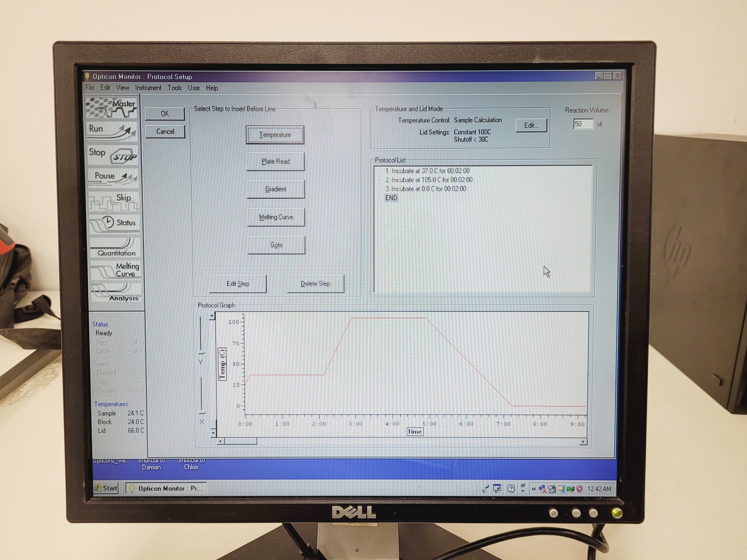Click the graph vertical scroll up arrow
The height and width of the screenshot is (560, 747).
212,317
